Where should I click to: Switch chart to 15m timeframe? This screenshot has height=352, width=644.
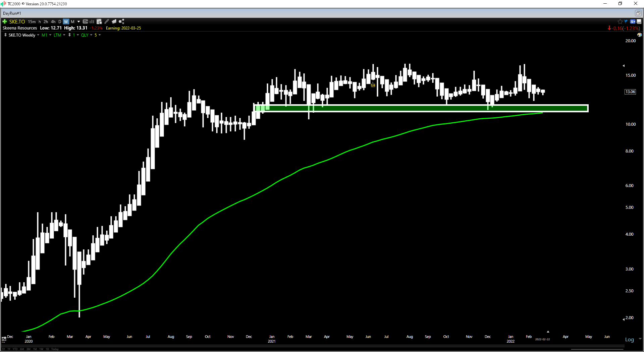pyautogui.click(x=32, y=21)
